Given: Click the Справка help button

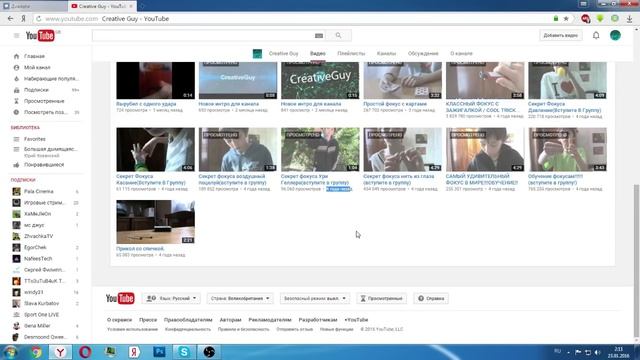Looking at the screenshot, I should [431, 298].
